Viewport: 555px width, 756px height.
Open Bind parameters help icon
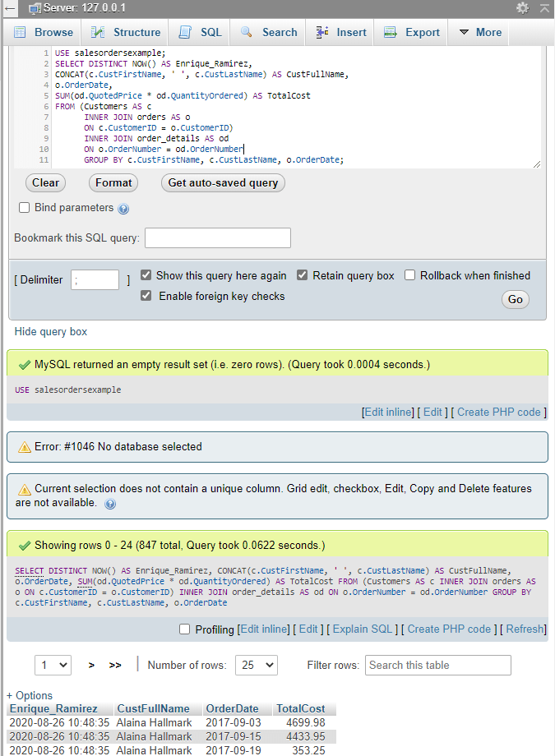tap(123, 209)
